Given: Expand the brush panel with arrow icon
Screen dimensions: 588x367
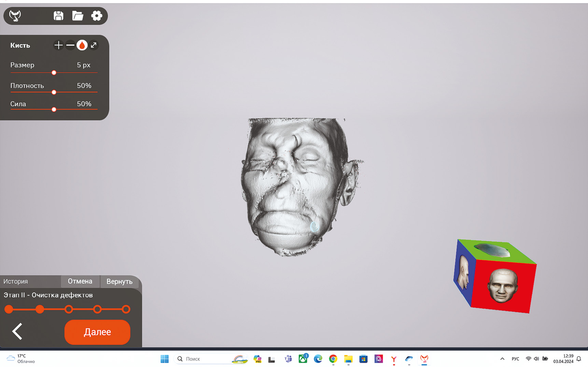Looking at the screenshot, I should coord(94,45).
